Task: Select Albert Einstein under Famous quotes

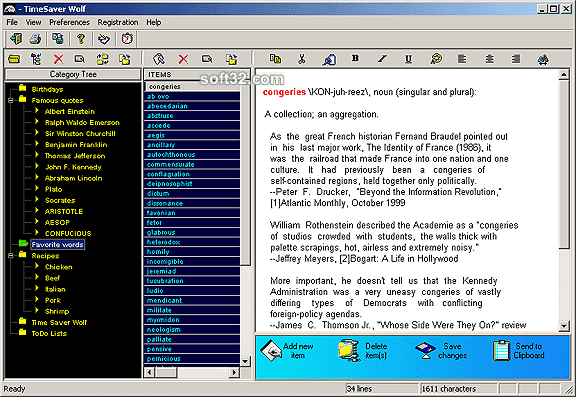Action: click(70, 111)
